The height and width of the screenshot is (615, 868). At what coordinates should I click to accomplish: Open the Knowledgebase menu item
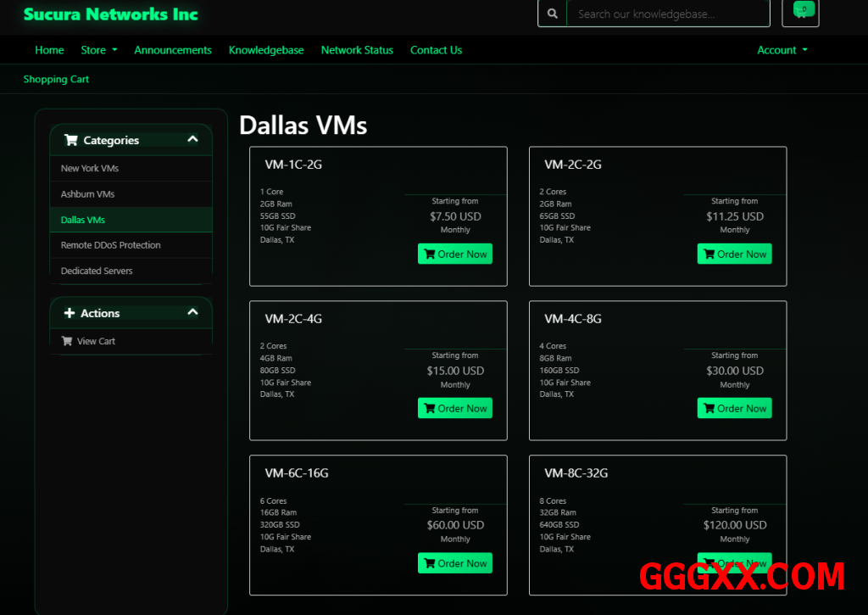point(266,50)
